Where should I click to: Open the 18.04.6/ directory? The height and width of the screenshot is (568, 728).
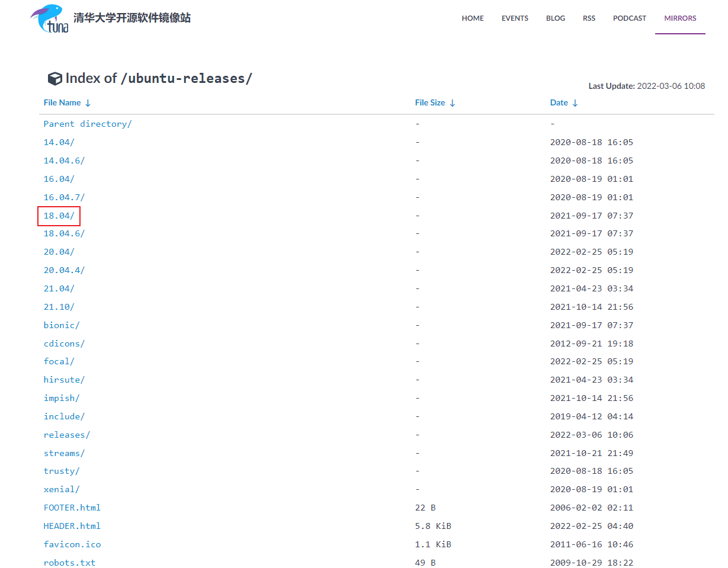click(x=64, y=233)
